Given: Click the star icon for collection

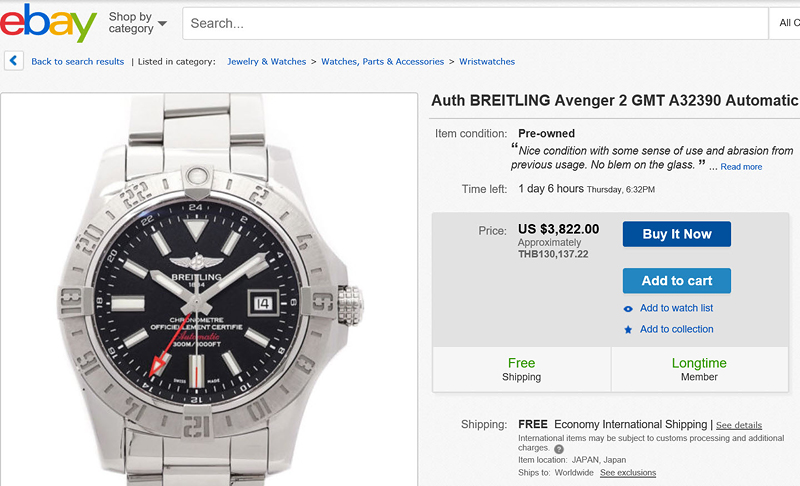Looking at the screenshot, I should 628,330.
